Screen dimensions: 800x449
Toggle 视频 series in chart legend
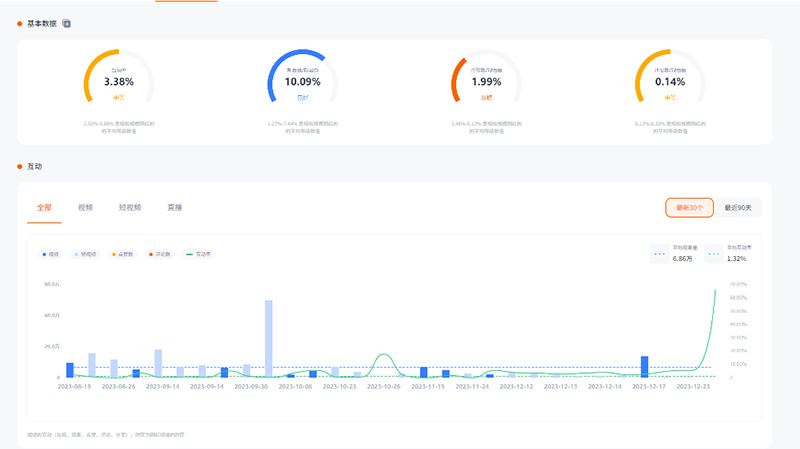pos(49,255)
